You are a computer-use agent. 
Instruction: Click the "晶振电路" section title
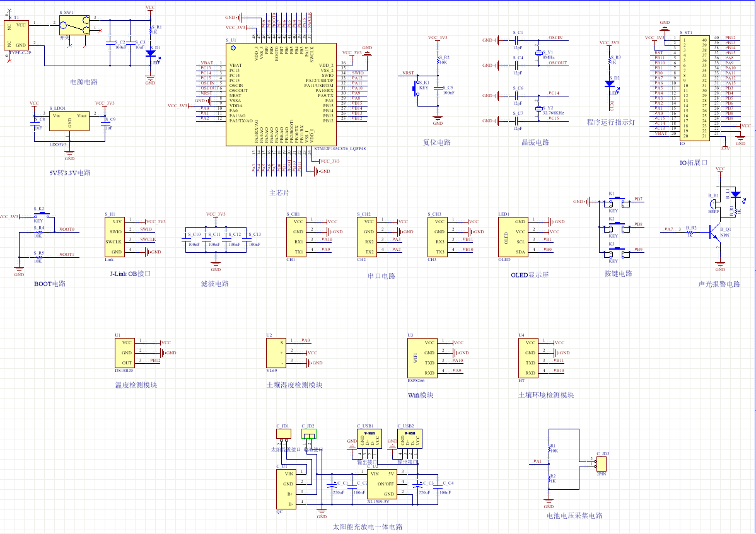tap(535, 142)
